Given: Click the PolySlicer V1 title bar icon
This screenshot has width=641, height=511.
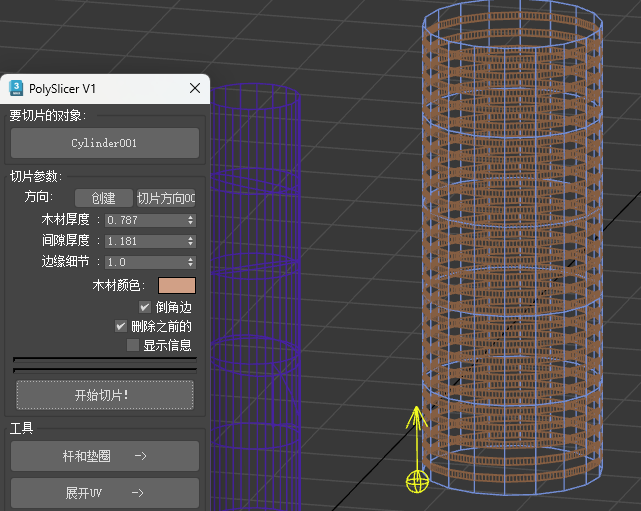Looking at the screenshot, I should point(16,88).
